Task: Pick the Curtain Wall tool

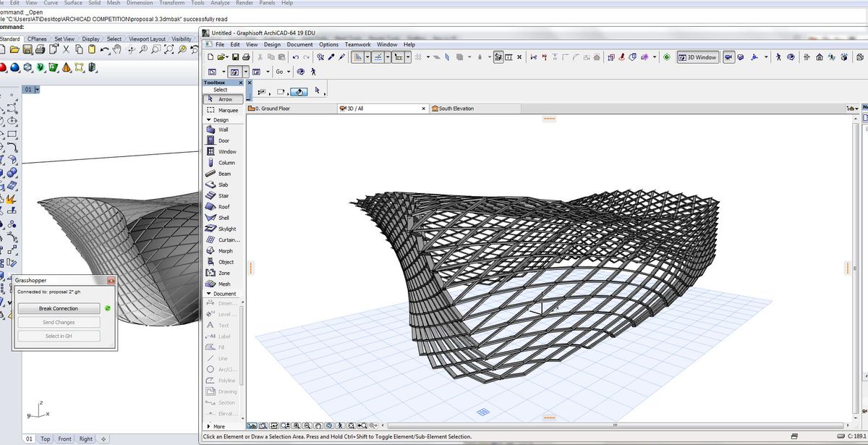Action: pyautogui.click(x=228, y=240)
